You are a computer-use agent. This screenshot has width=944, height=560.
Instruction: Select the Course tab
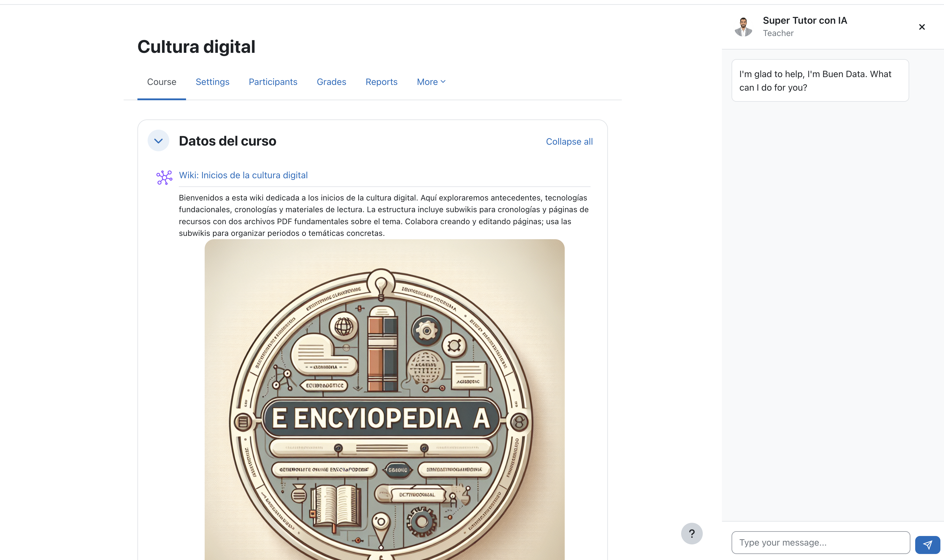(x=161, y=82)
